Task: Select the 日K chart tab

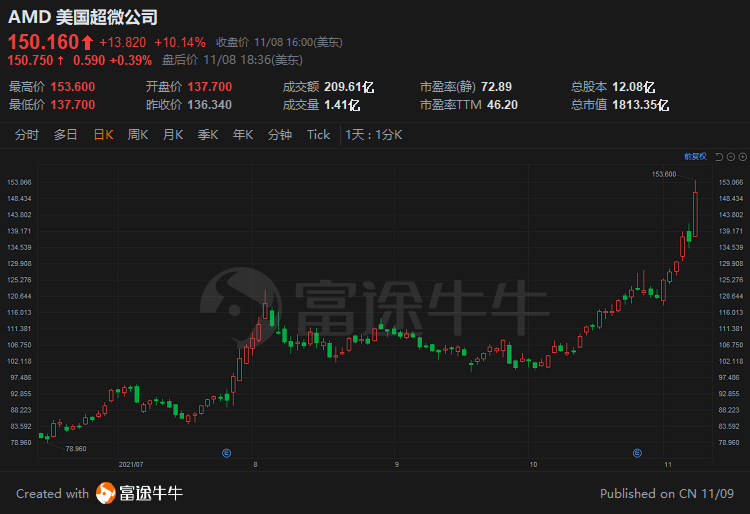Action: coord(103,135)
